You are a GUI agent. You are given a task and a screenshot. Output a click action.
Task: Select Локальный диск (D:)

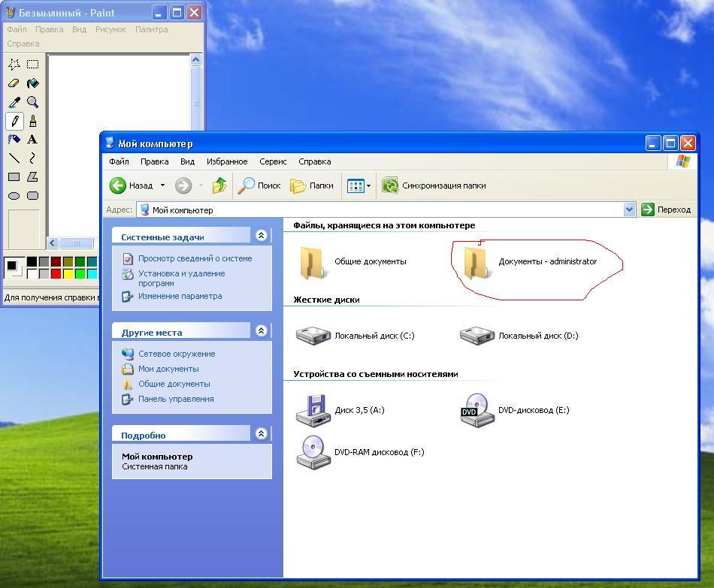[x=519, y=336]
